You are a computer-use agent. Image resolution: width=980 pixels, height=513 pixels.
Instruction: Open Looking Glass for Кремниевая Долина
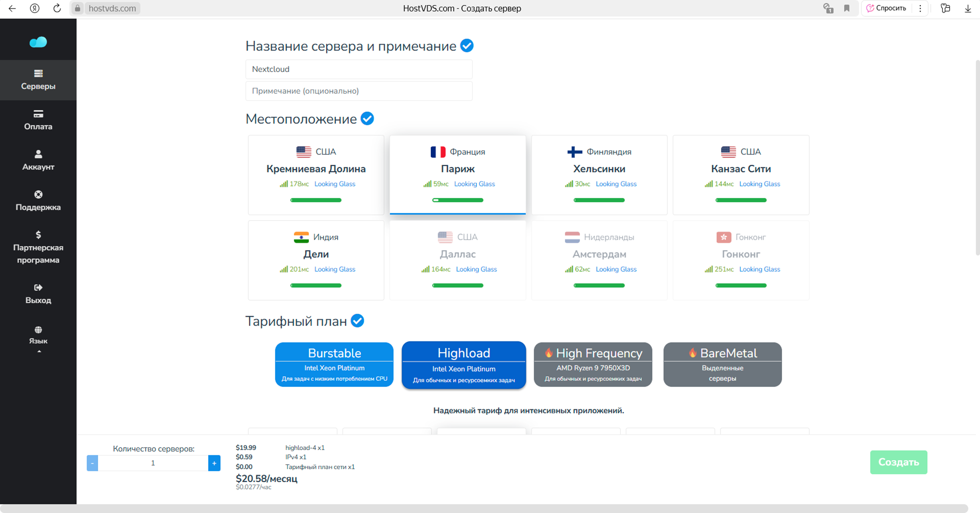click(335, 184)
